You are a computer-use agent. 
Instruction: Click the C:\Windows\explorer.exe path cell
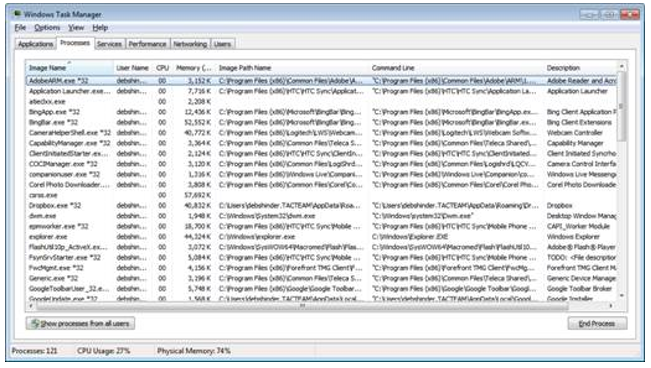pyautogui.click(x=257, y=236)
